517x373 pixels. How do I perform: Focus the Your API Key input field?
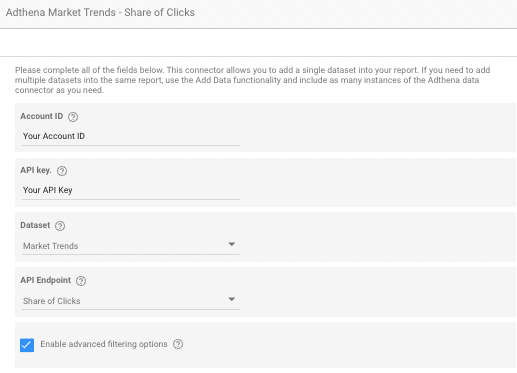click(x=131, y=190)
